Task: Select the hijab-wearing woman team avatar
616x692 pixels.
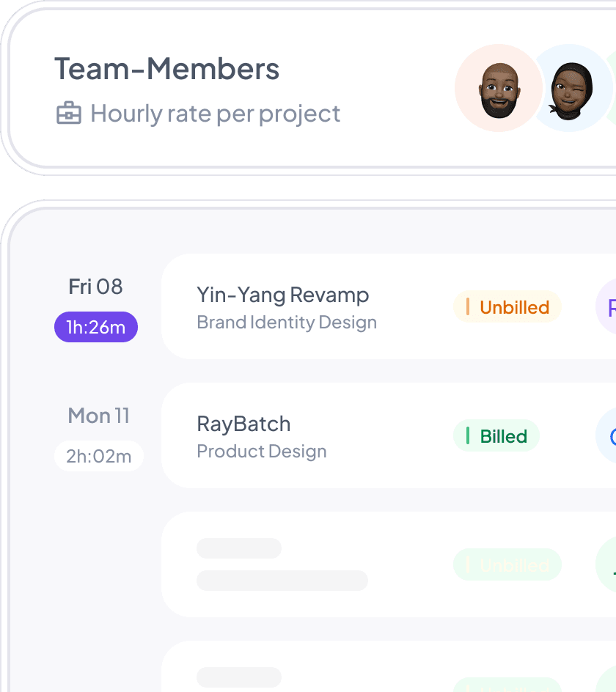Action: 569,90
